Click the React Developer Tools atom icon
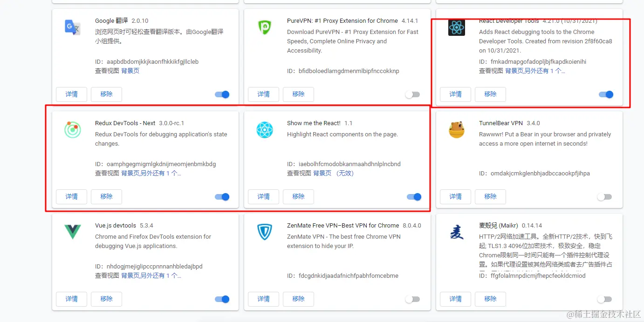This screenshot has width=644, height=322. point(457,27)
